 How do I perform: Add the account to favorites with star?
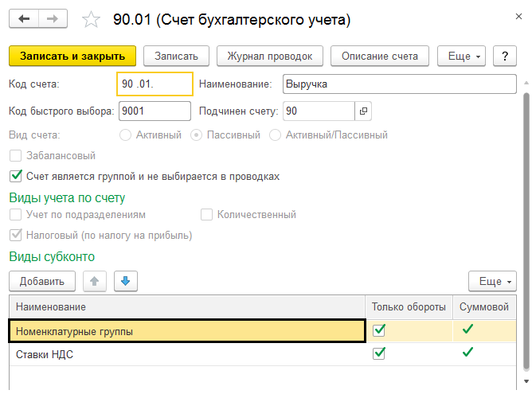pyautogui.click(x=92, y=18)
